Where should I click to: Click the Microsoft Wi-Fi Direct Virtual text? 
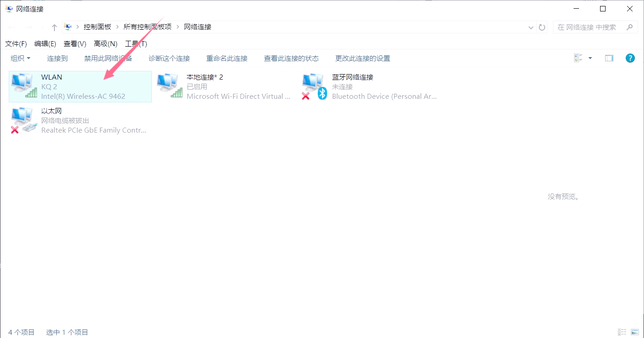point(238,96)
